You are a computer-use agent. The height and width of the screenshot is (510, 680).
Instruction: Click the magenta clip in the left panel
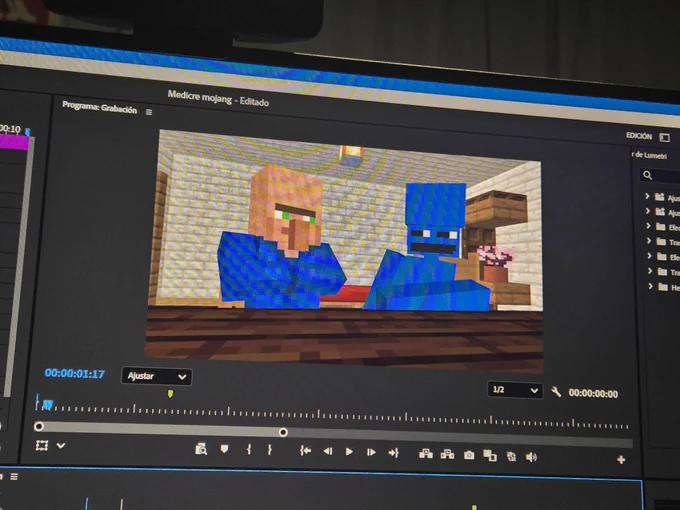point(14,142)
